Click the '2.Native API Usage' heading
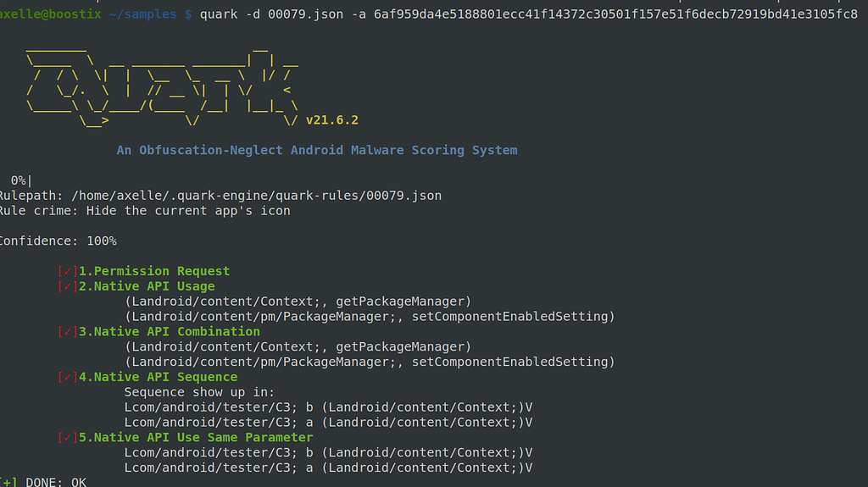The width and height of the screenshot is (868, 487). click(x=147, y=286)
